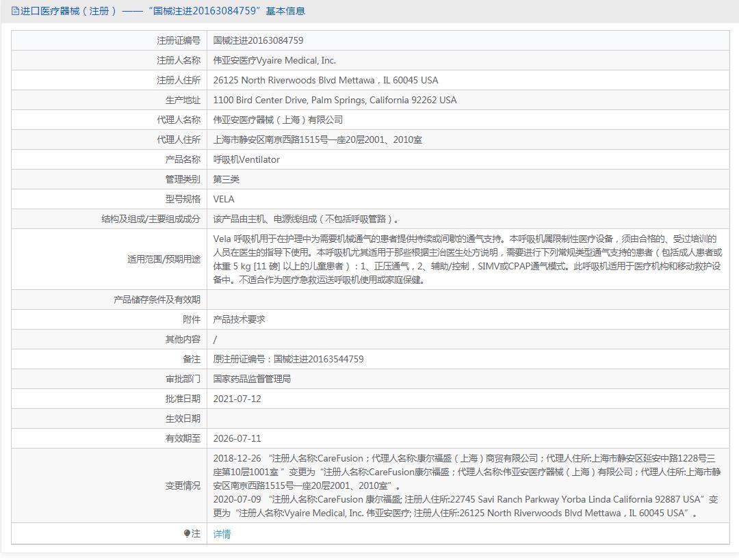
Task: Click the document icon before the page title
Action: [15, 11]
